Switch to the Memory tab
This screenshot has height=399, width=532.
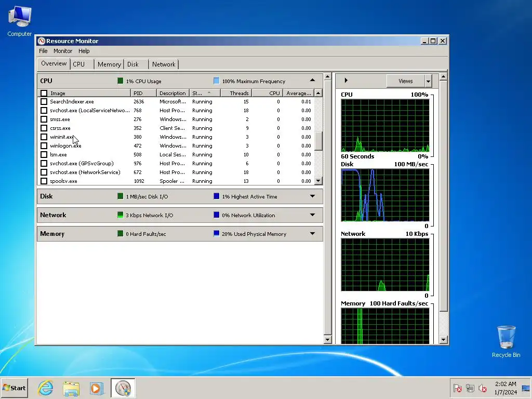[109, 64]
